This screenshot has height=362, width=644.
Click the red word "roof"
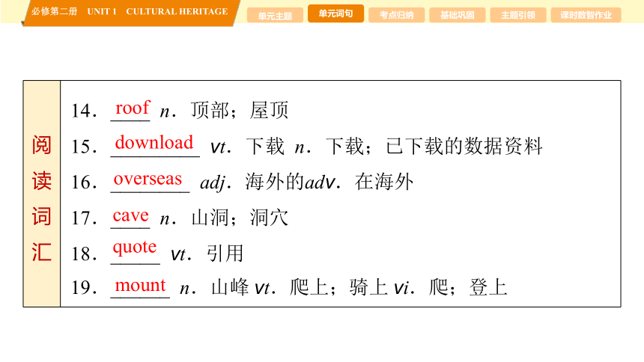[x=133, y=108]
